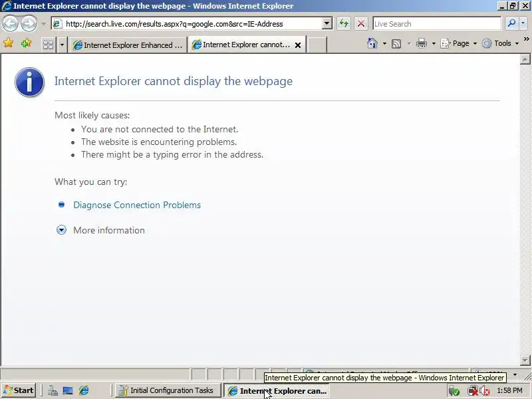Click Diagnose Connection Problems link

click(x=137, y=205)
